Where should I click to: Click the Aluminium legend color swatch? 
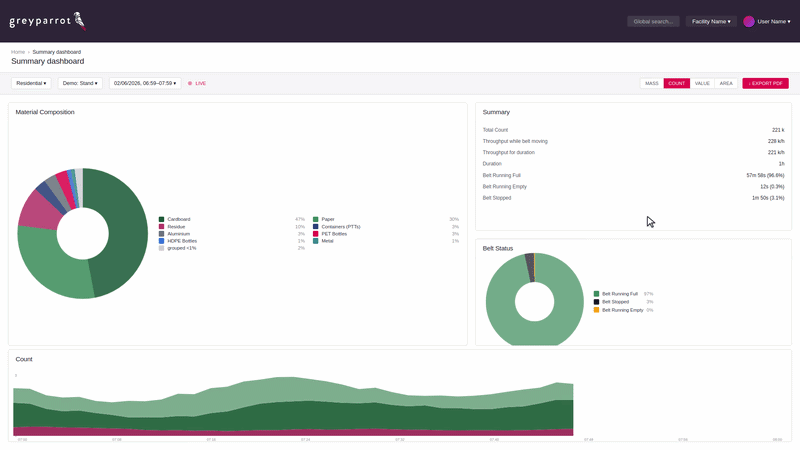[x=161, y=234]
